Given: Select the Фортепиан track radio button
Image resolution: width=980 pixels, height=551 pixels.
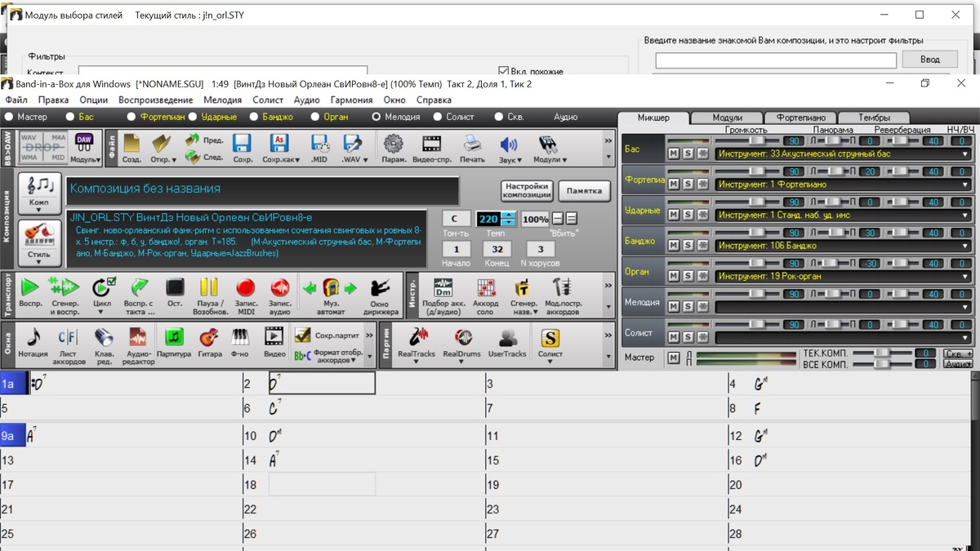Looking at the screenshot, I should [131, 117].
